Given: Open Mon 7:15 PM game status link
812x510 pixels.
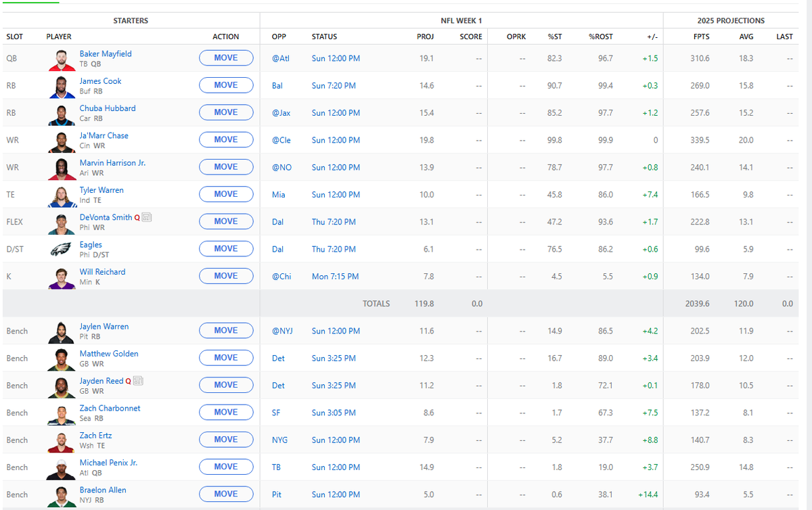Looking at the screenshot, I should (335, 277).
